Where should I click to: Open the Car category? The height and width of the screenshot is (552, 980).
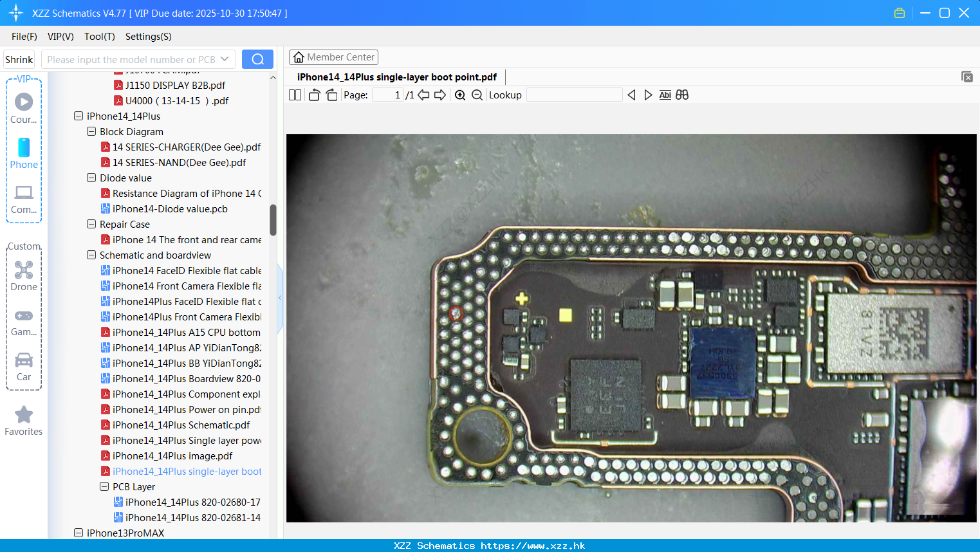click(24, 367)
